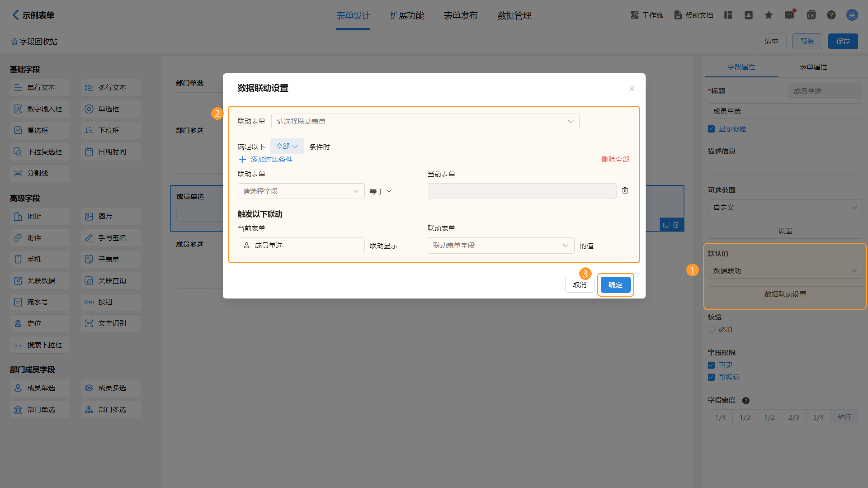This screenshot has width=868, height=488.
Task: Switch to the 字段属性 tab
Action: (741, 67)
